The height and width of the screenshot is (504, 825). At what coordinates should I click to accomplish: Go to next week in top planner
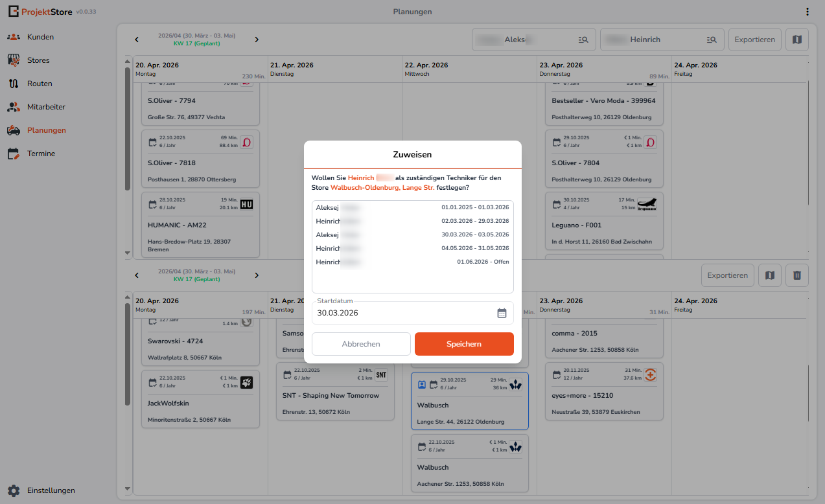click(x=257, y=40)
